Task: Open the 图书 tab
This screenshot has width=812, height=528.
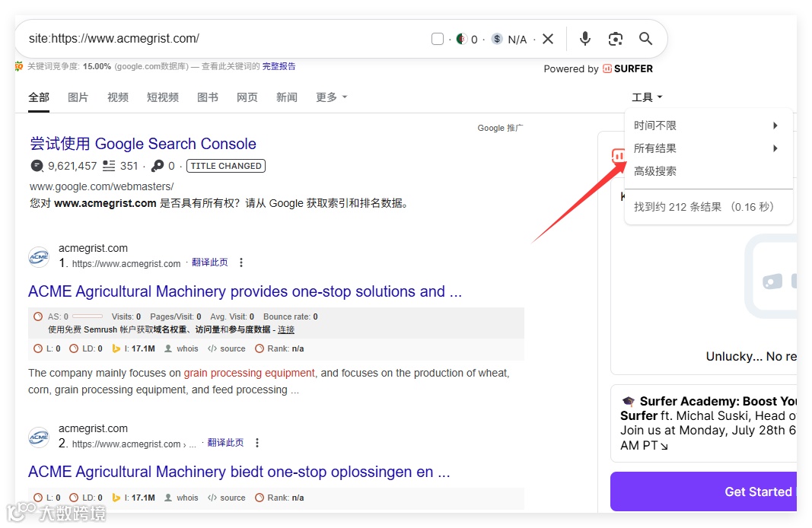Action: coord(208,97)
